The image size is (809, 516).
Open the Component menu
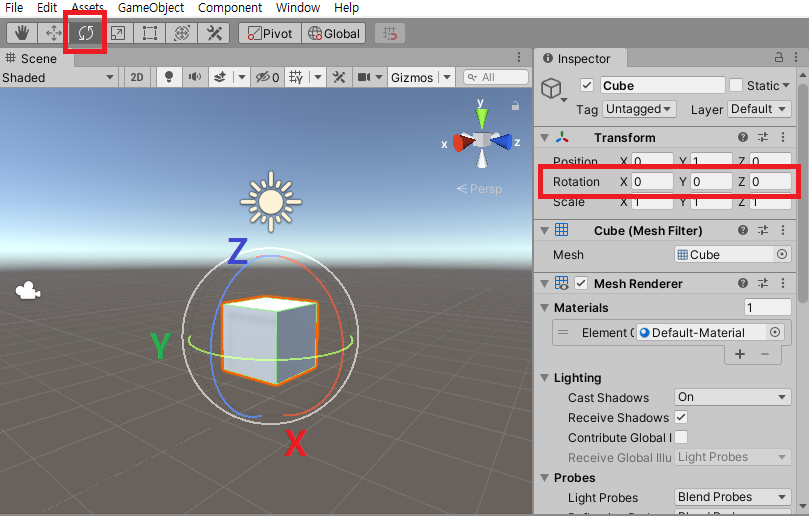[x=230, y=8]
